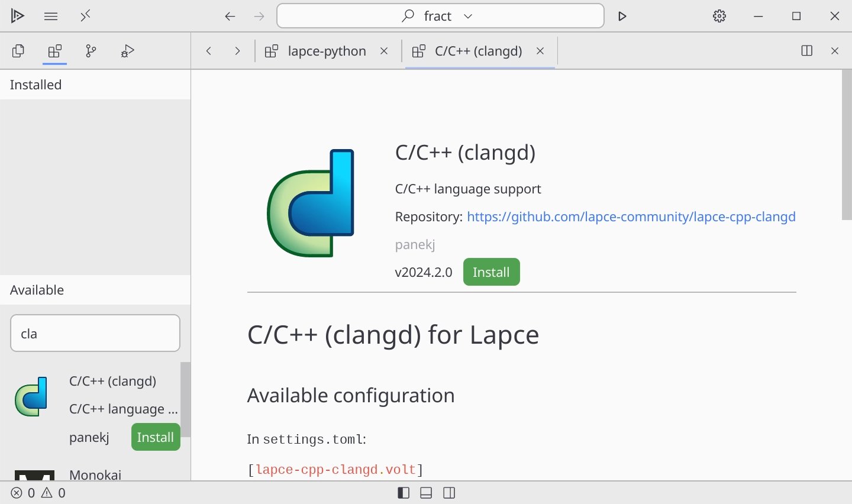
Task: Click the 'C/C++ language support' description
Action: tap(468, 189)
